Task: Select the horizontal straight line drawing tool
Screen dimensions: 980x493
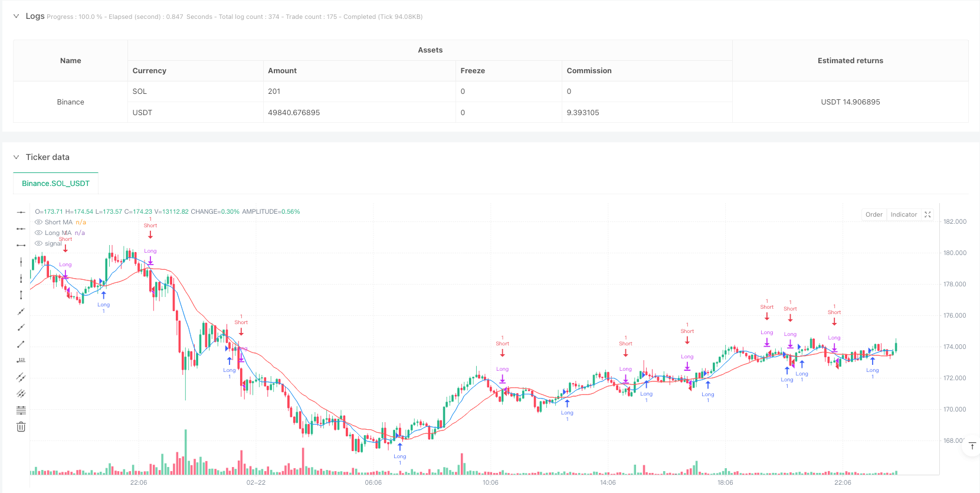Action: pos(21,212)
